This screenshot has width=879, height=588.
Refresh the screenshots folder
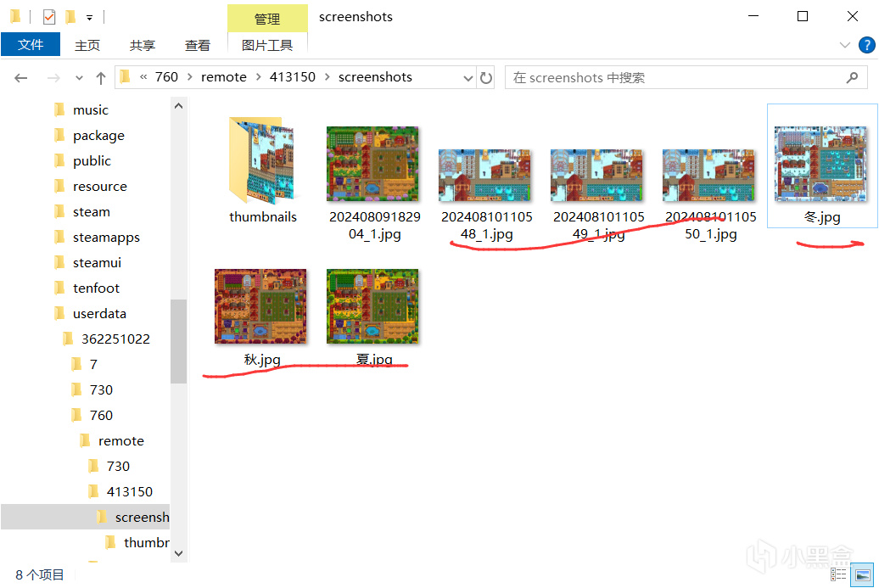486,78
